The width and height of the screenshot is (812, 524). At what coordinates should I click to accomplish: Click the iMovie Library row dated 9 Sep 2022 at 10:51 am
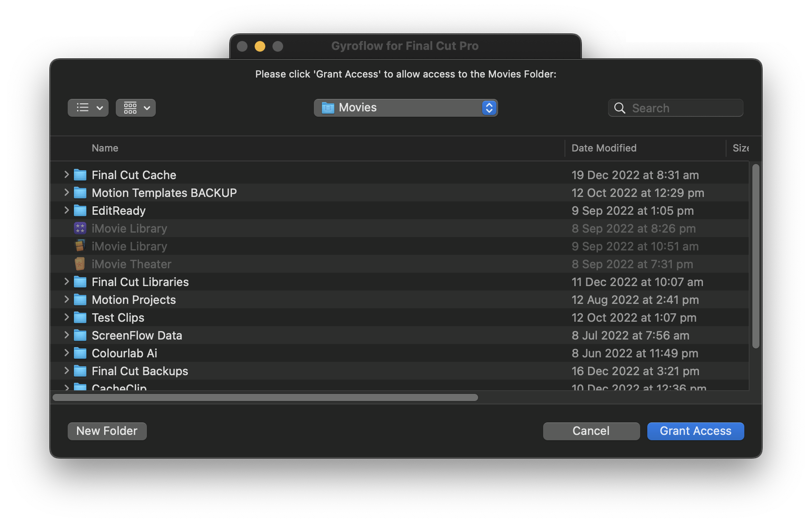click(x=399, y=246)
